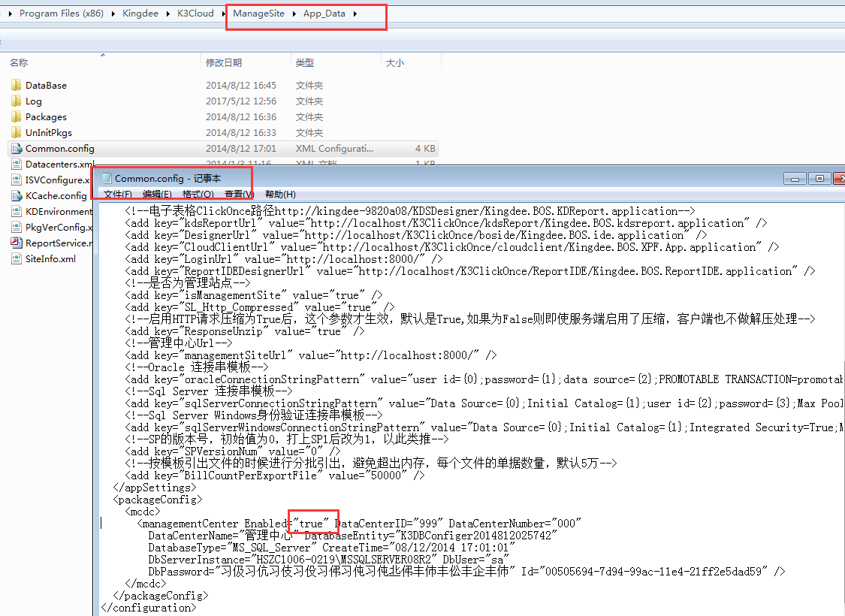Click the 4 KB size cell
This screenshot has width=845, height=616.
point(425,148)
